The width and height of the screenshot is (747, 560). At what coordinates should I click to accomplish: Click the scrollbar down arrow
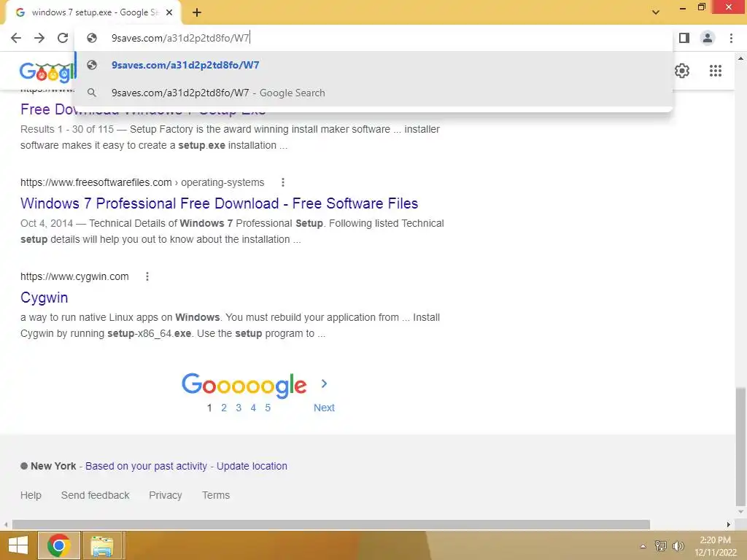click(740, 513)
